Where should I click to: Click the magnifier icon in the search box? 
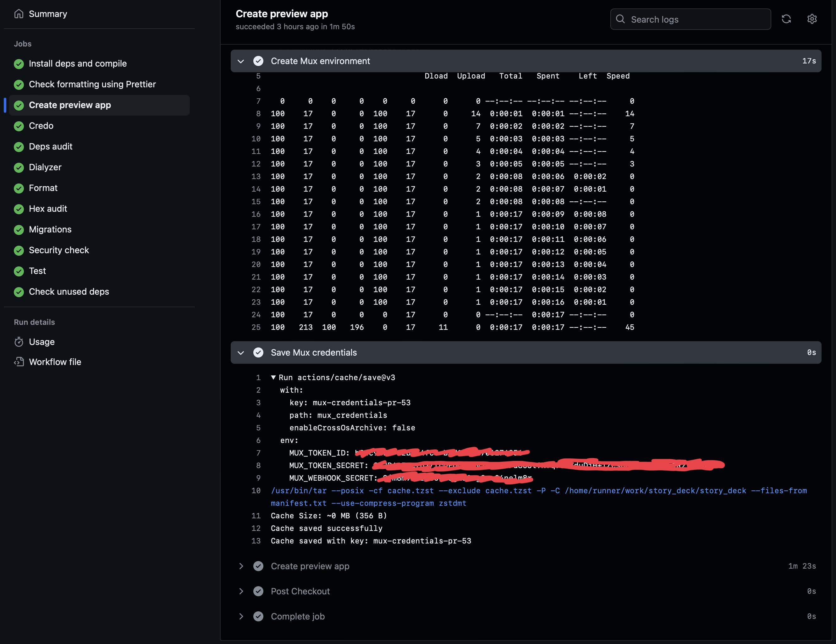point(620,19)
